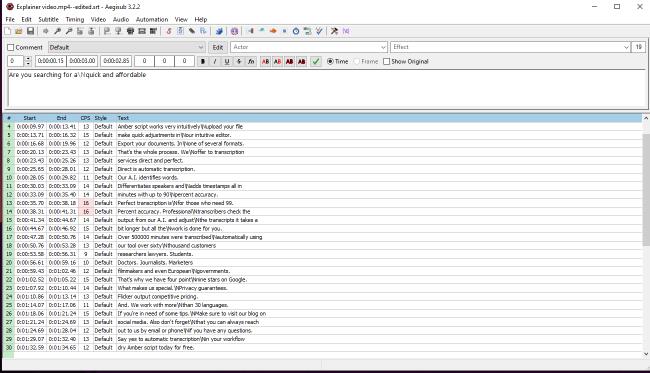
Task: Commit changes with green checkmark
Action: (316, 61)
